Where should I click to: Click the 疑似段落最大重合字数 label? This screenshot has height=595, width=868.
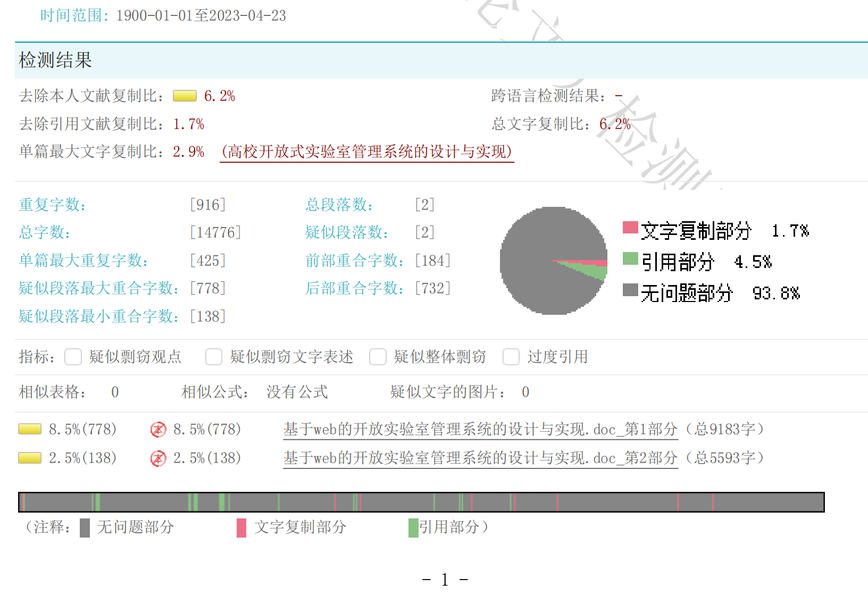pyautogui.click(x=98, y=288)
